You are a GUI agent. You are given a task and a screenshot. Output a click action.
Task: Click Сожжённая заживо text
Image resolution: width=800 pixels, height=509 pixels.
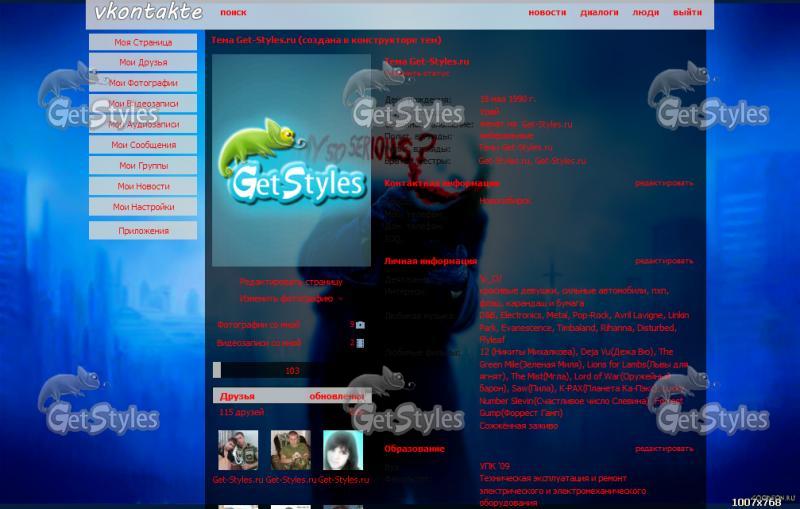[x=519, y=426]
